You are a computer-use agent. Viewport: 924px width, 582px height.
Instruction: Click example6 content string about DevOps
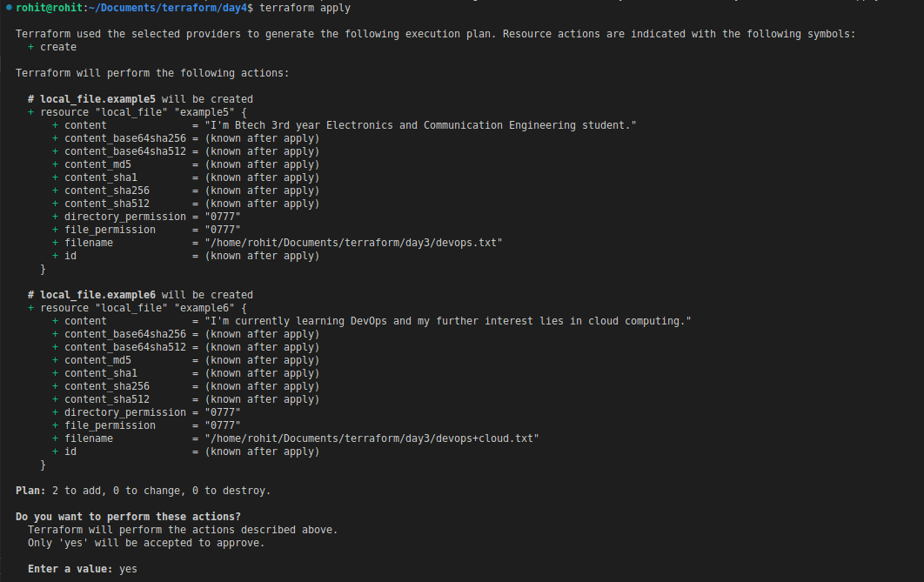point(448,321)
